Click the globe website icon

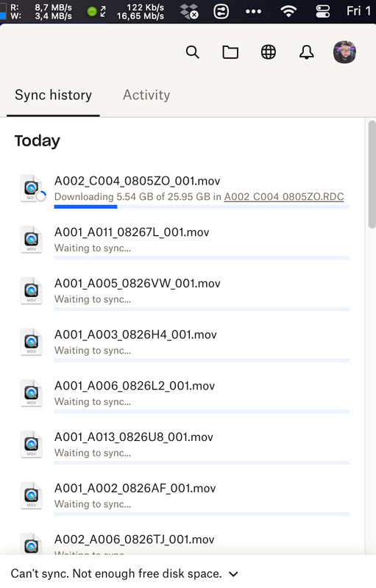pos(269,52)
